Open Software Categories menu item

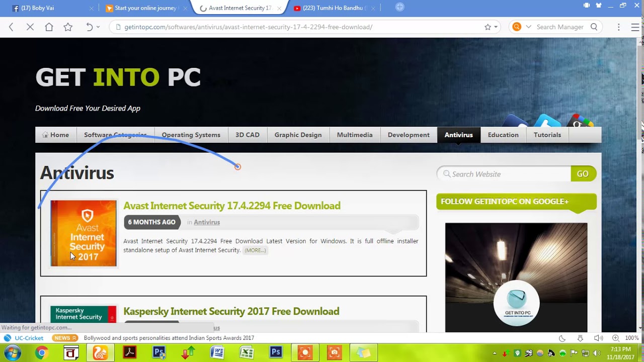(x=115, y=135)
